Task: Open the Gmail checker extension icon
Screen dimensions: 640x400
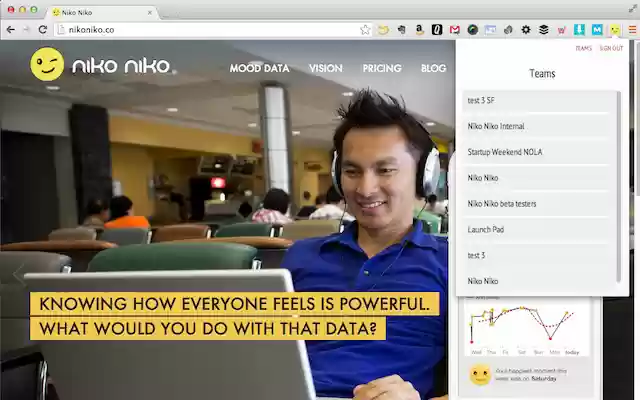Action: (x=455, y=29)
